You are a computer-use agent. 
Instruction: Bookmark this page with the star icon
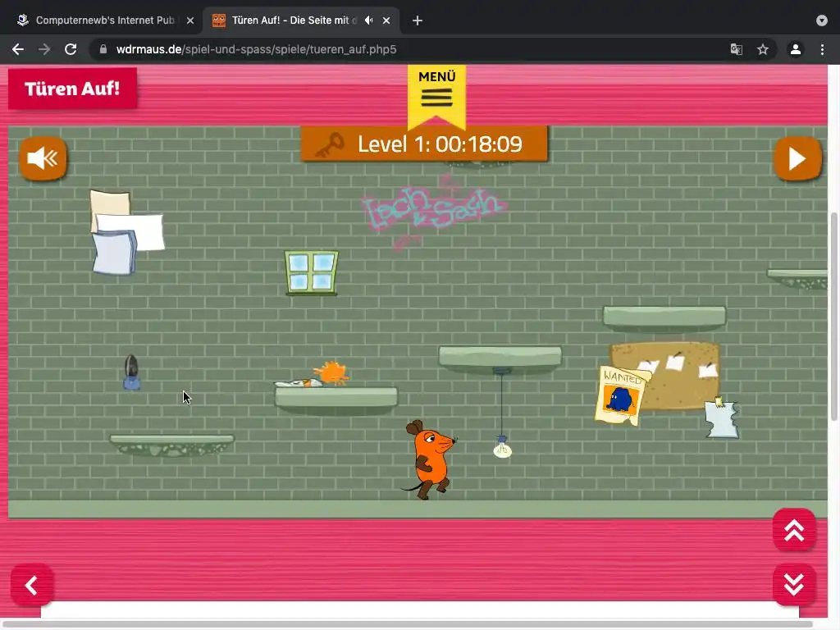point(763,49)
